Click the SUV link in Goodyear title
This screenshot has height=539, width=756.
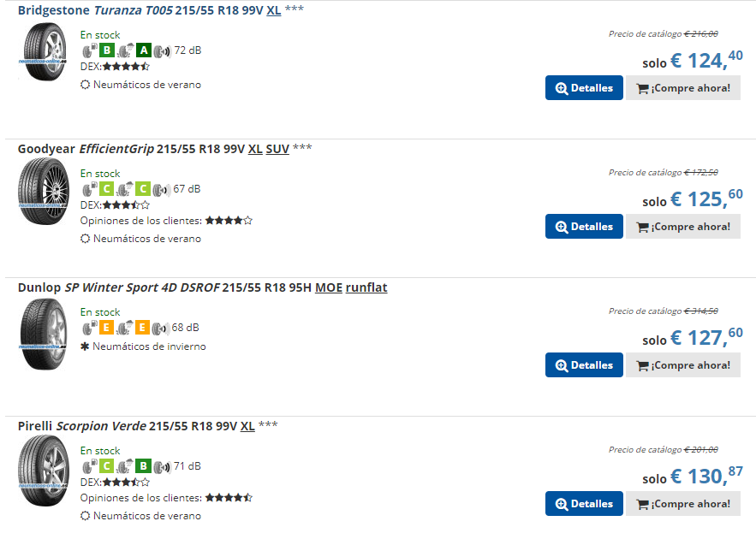pyautogui.click(x=277, y=149)
